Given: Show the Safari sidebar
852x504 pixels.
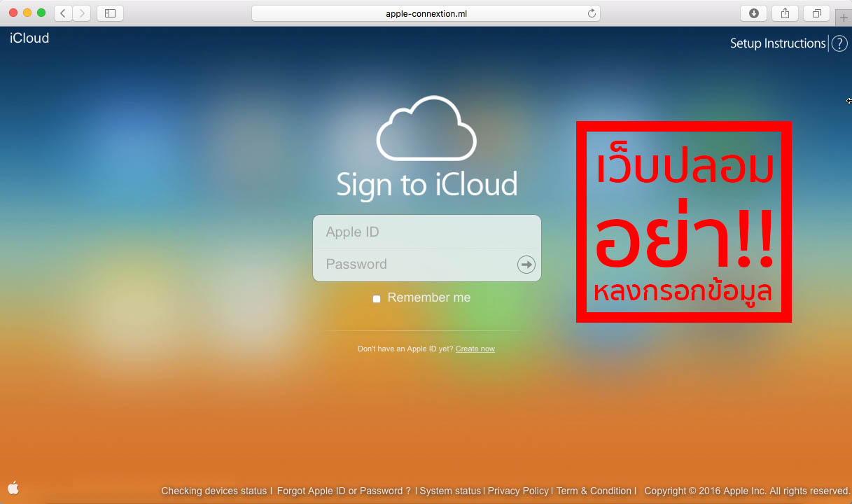Looking at the screenshot, I should [x=110, y=13].
